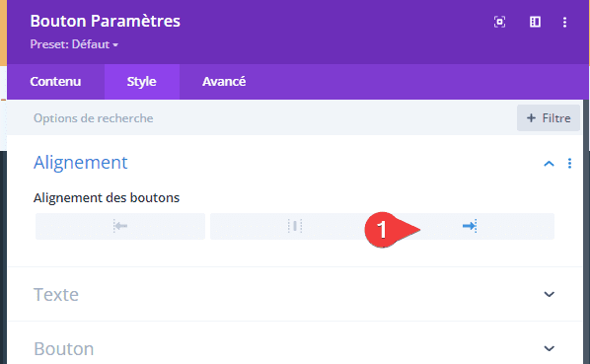Click the sidebar snap layout icon
The width and height of the screenshot is (590, 364).
[x=535, y=22]
